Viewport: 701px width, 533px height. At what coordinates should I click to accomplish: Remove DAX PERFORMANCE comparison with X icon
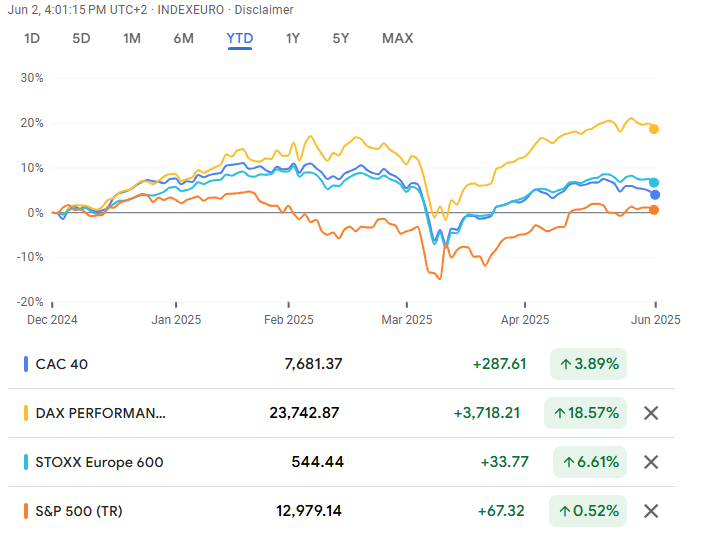(651, 413)
